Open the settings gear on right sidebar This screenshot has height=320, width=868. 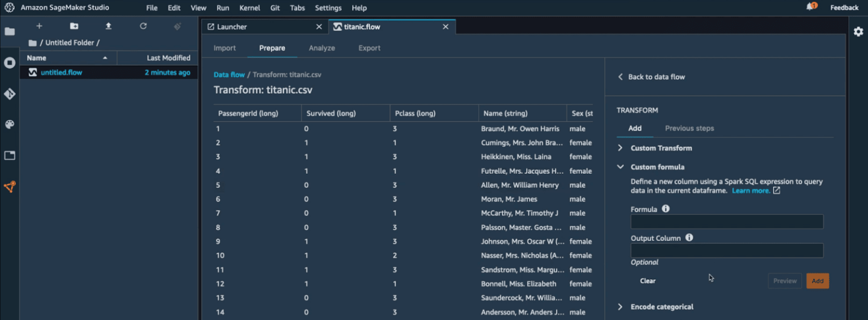[x=858, y=32]
